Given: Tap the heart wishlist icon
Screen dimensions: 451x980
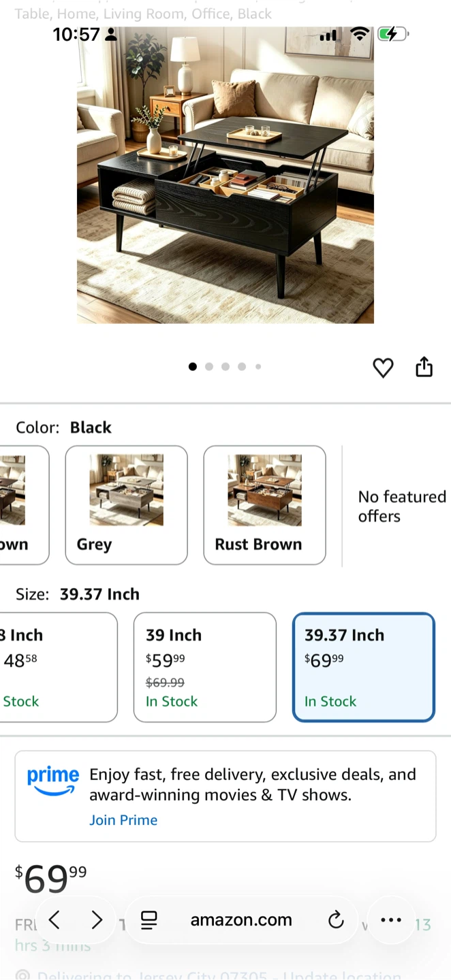Looking at the screenshot, I should click(x=383, y=367).
